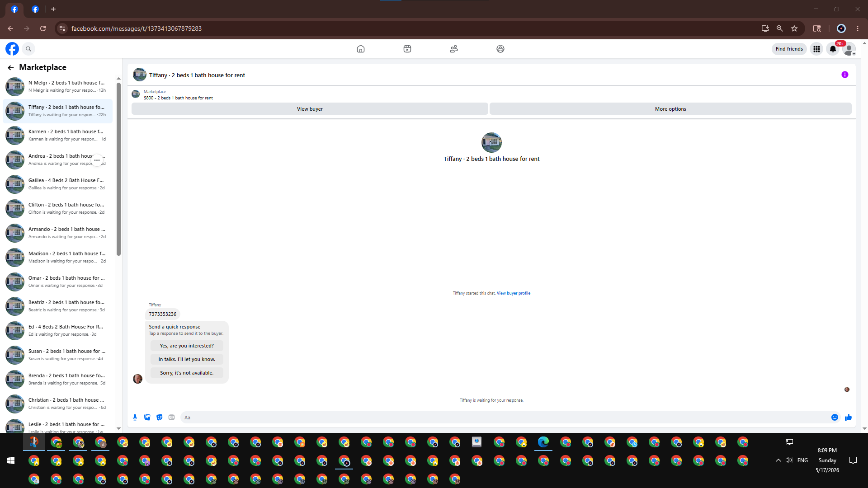View site information icon in address bar
The image size is (868, 488).
tap(62, 28)
